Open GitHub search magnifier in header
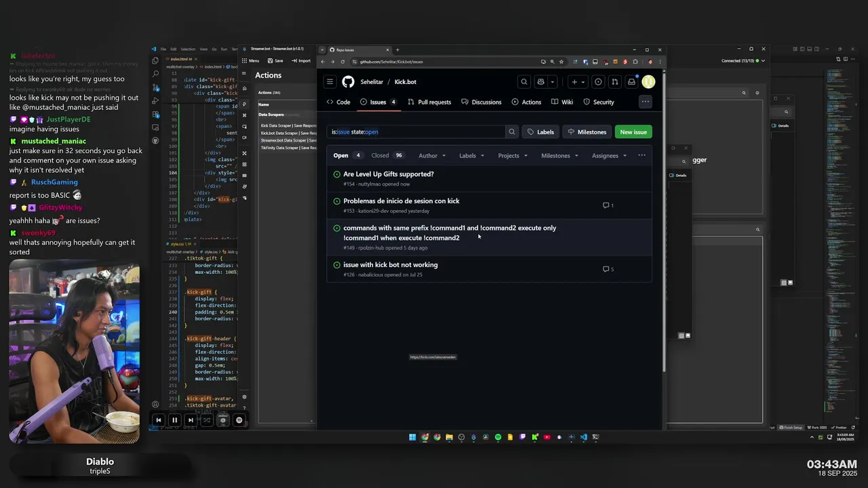The height and width of the screenshot is (488, 868). pos(524,82)
